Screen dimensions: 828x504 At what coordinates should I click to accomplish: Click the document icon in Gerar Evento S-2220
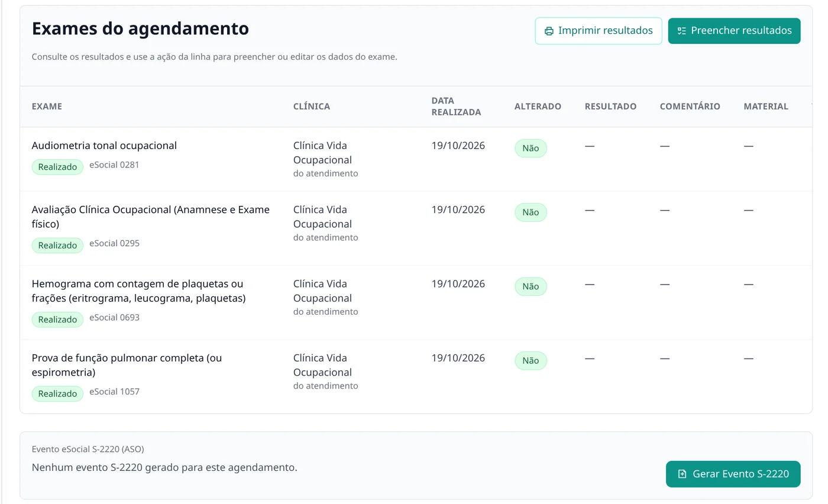pyautogui.click(x=682, y=474)
